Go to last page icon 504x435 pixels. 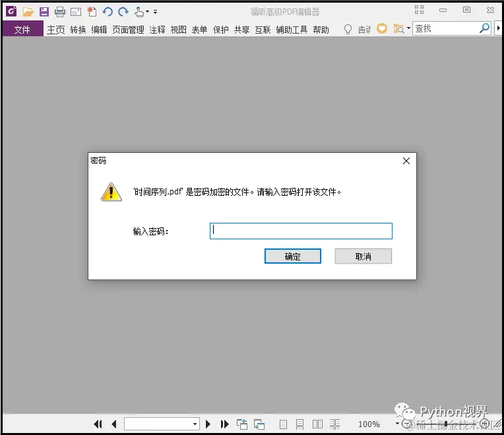(225, 424)
